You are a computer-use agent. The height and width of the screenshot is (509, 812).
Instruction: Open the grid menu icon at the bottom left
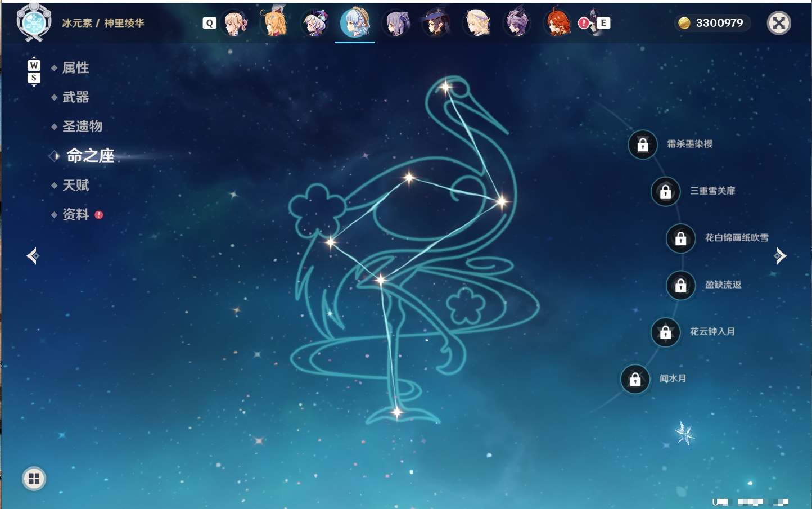pyautogui.click(x=34, y=479)
